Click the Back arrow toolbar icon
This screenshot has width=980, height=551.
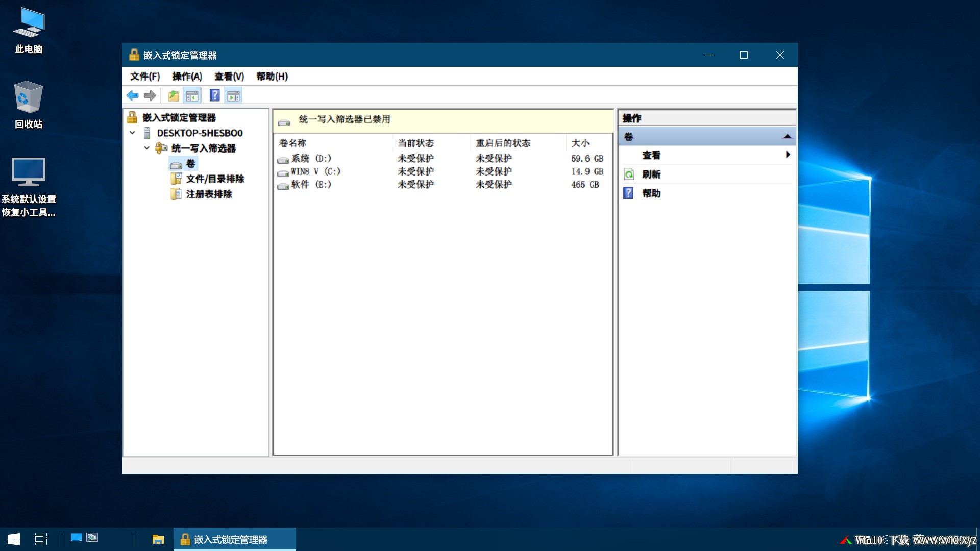tap(133, 95)
